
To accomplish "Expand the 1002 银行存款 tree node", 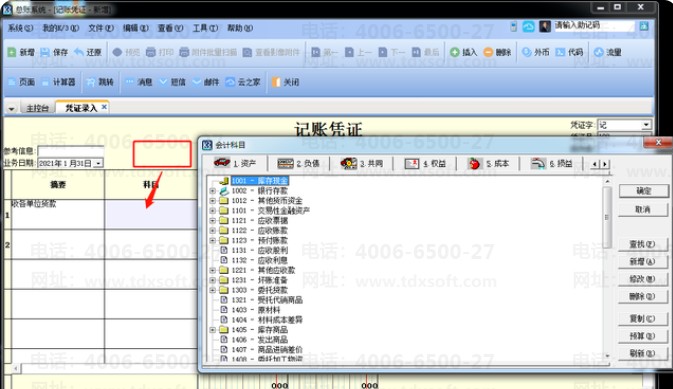I will (x=212, y=191).
